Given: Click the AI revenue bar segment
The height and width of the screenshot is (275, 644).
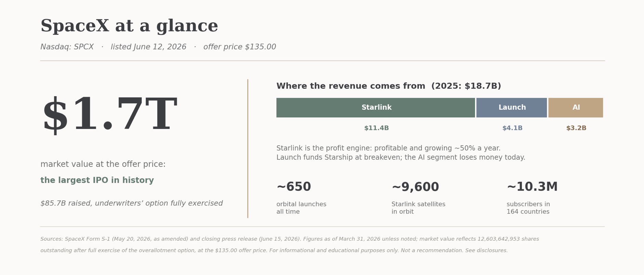Looking at the screenshot, I should coord(576,108).
